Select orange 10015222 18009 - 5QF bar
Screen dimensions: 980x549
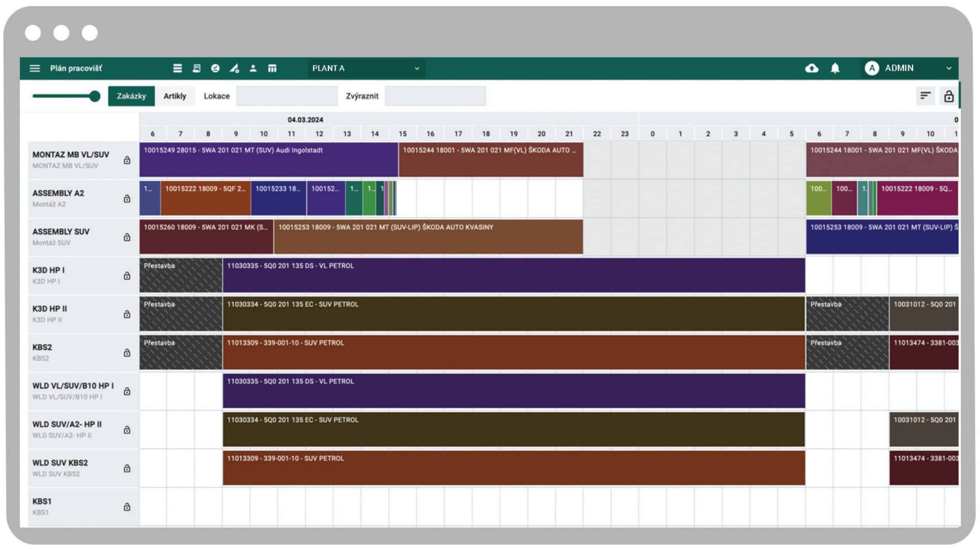click(x=206, y=198)
